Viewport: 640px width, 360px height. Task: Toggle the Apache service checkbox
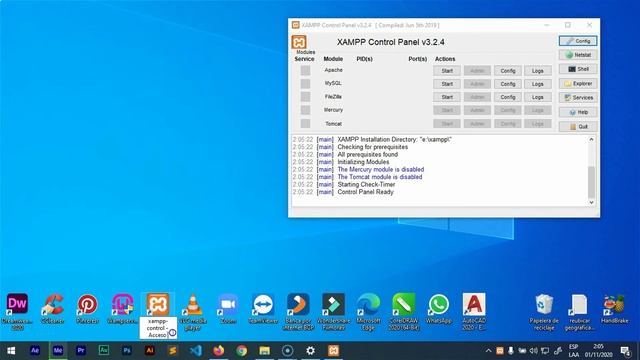click(x=305, y=71)
